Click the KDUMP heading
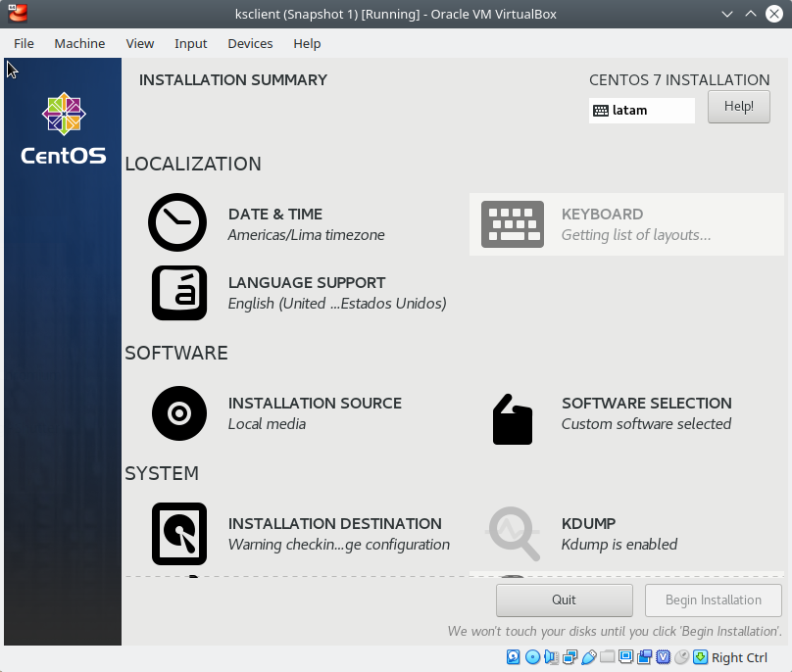792x672 pixels. pyautogui.click(x=588, y=523)
